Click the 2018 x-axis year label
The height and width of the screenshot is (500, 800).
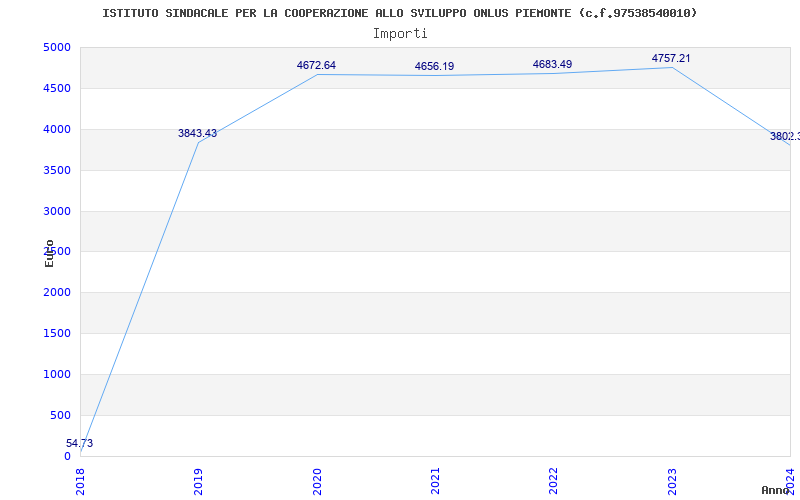click(x=80, y=482)
